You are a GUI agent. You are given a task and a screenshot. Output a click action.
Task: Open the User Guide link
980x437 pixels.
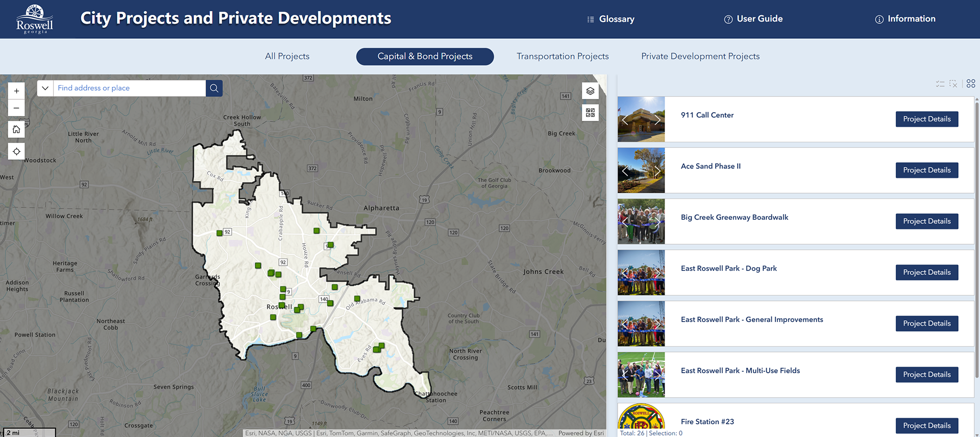tap(753, 19)
